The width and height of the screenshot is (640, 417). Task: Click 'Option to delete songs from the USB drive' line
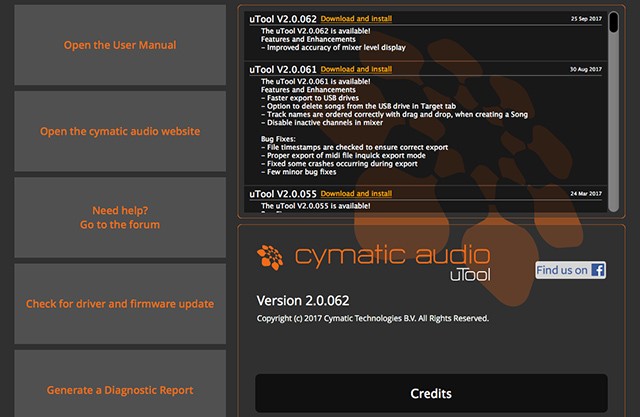coord(359,106)
